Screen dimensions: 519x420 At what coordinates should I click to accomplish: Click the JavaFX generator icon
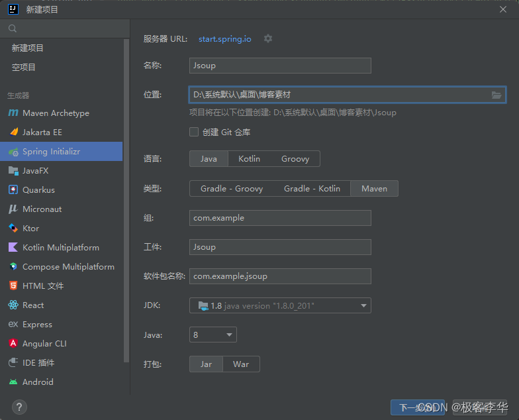[x=13, y=171]
